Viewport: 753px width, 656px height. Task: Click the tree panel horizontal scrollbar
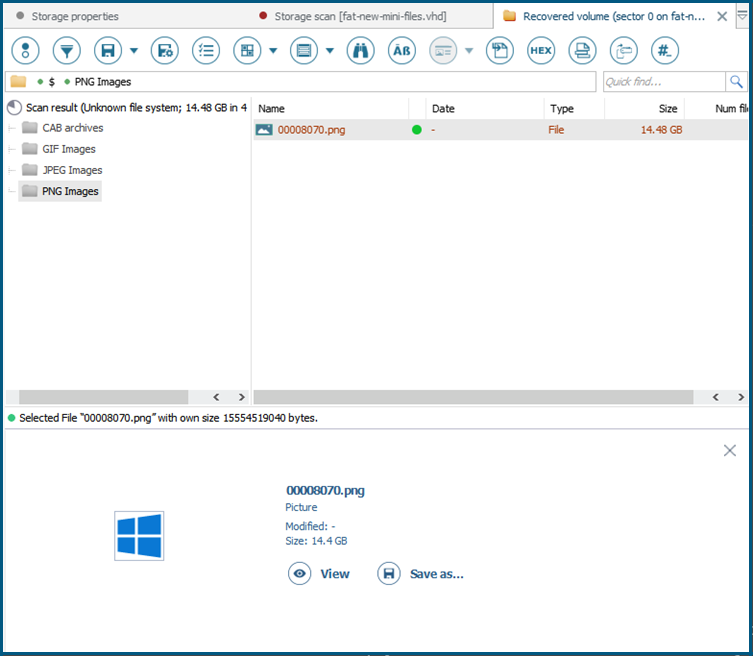[x=104, y=397]
